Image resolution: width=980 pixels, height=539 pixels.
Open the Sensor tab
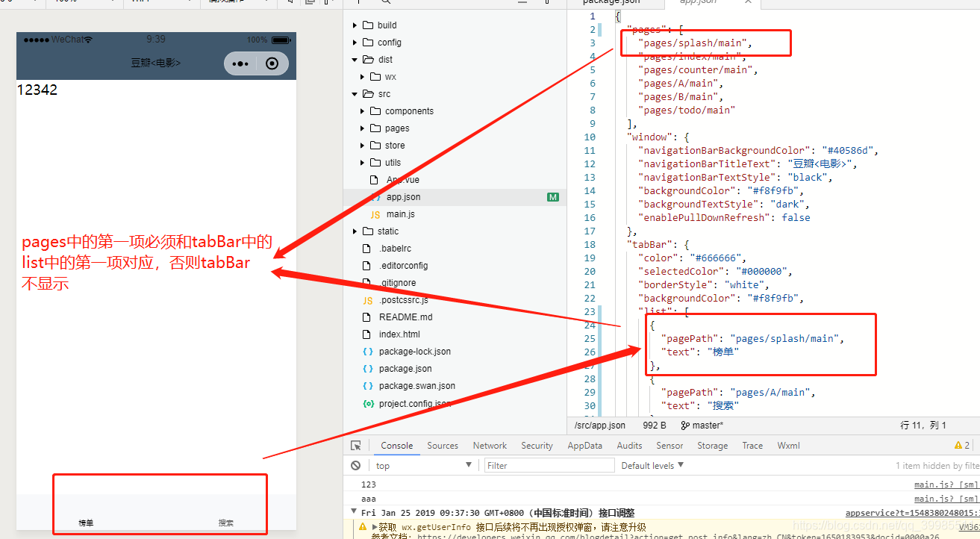click(x=670, y=446)
